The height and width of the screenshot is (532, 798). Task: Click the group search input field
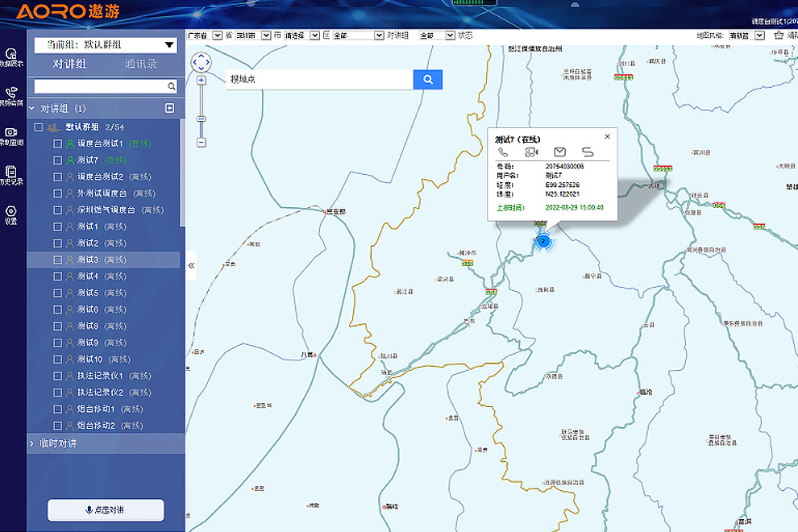click(x=101, y=86)
